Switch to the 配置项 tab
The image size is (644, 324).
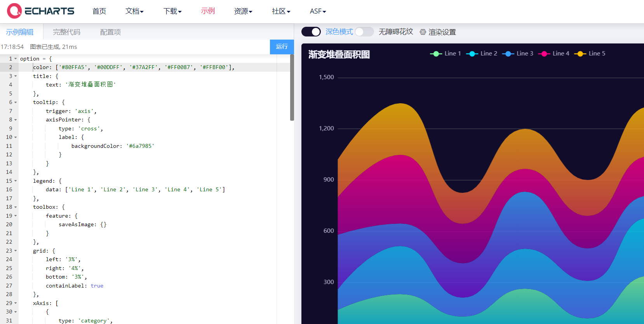[x=110, y=32]
